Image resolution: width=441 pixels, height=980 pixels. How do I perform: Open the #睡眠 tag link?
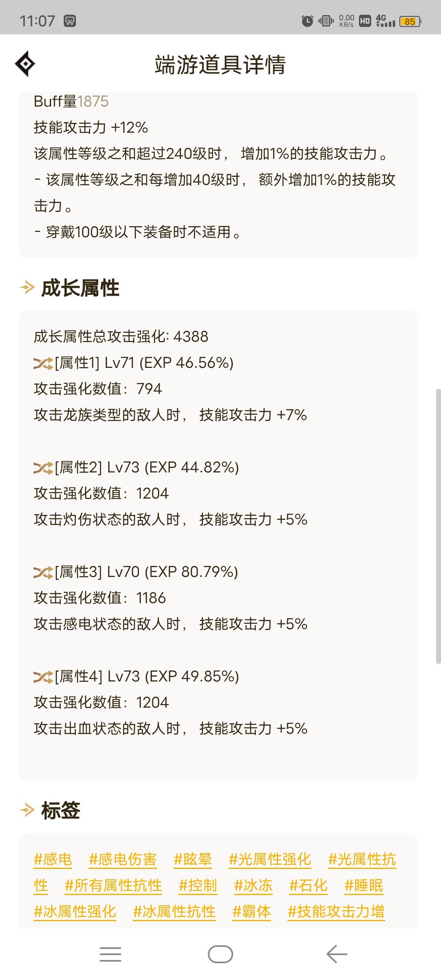pyautogui.click(x=364, y=885)
